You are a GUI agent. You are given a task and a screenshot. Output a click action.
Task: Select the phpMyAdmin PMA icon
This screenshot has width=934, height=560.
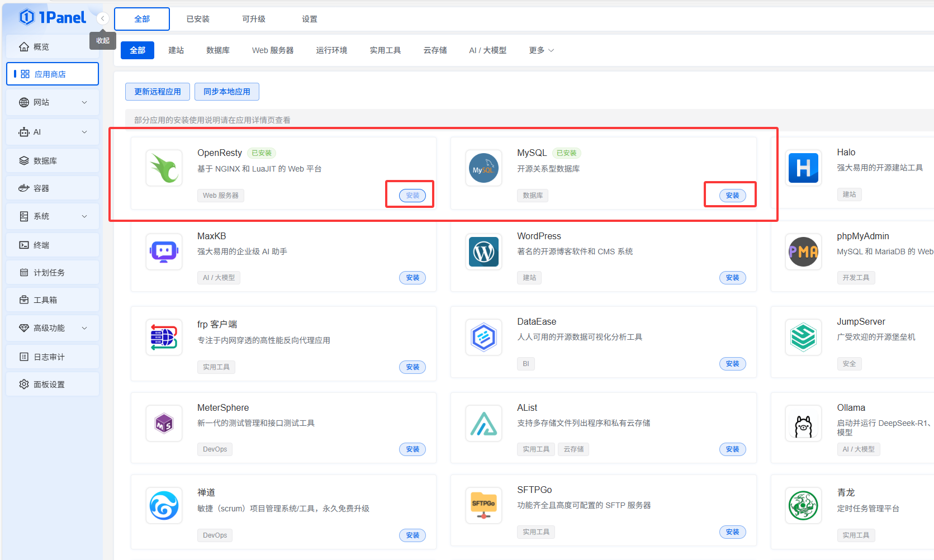point(803,252)
